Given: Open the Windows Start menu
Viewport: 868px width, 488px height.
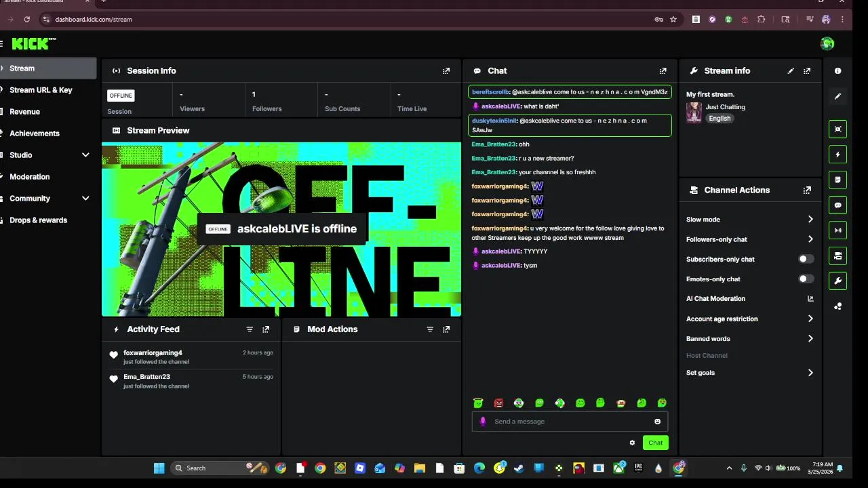Looking at the screenshot, I should 159,468.
